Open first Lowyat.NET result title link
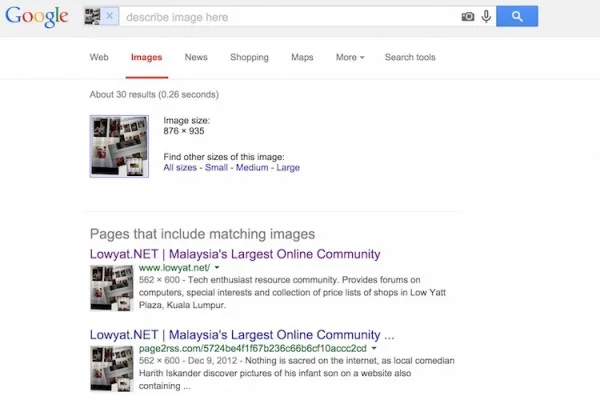This screenshot has width=600, height=396. pyautogui.click(x=235, y=254)
